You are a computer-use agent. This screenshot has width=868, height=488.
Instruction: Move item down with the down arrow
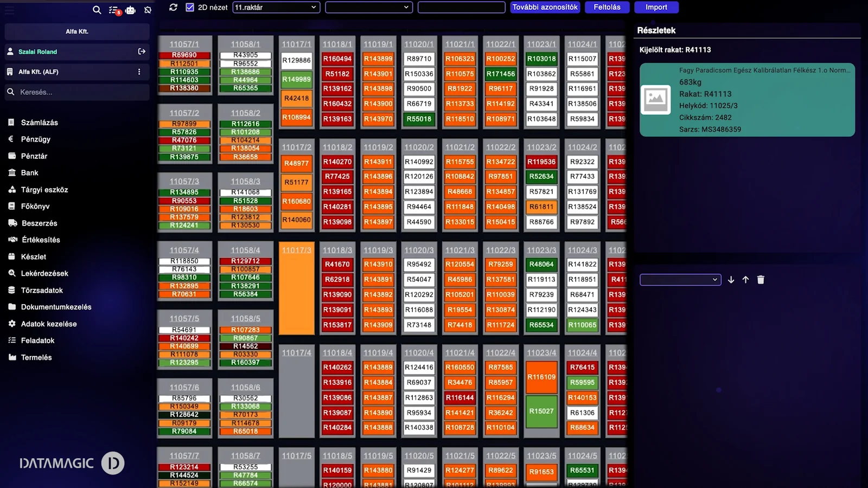[x=731, y=280]
